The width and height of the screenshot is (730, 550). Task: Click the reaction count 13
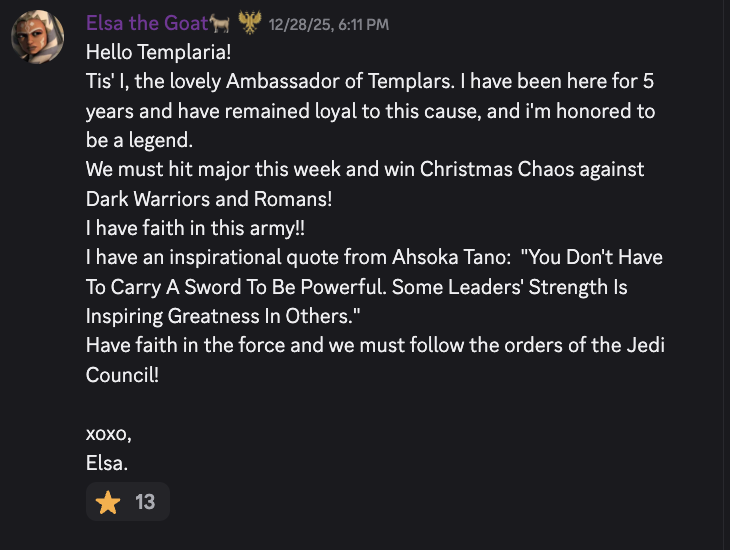click(x=145, y=502)
